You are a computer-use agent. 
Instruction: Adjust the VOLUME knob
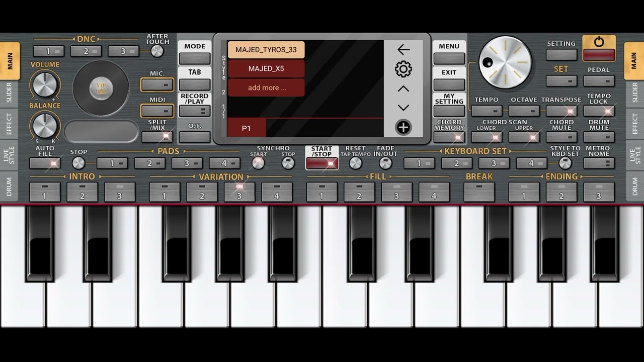[x=45, y=84]
